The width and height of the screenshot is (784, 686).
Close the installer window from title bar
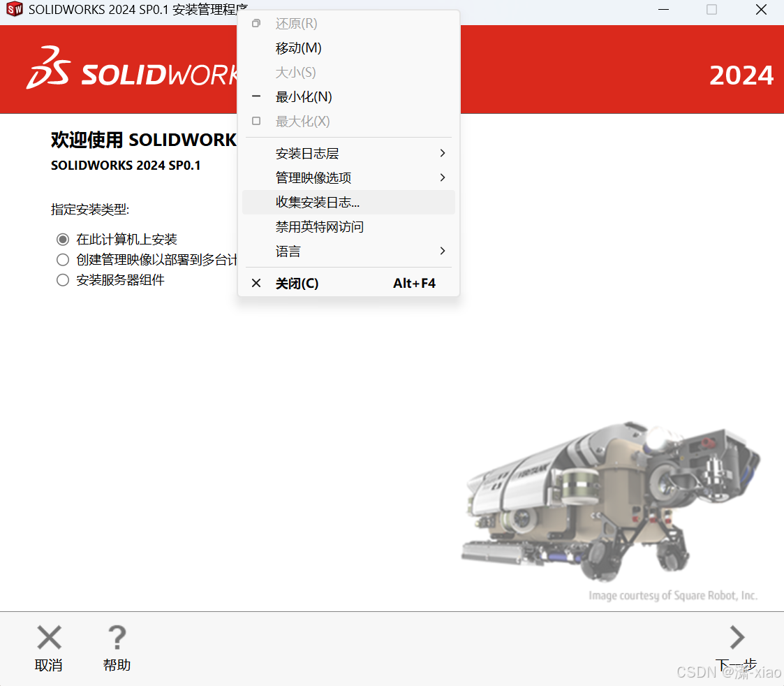coord(761,10)
